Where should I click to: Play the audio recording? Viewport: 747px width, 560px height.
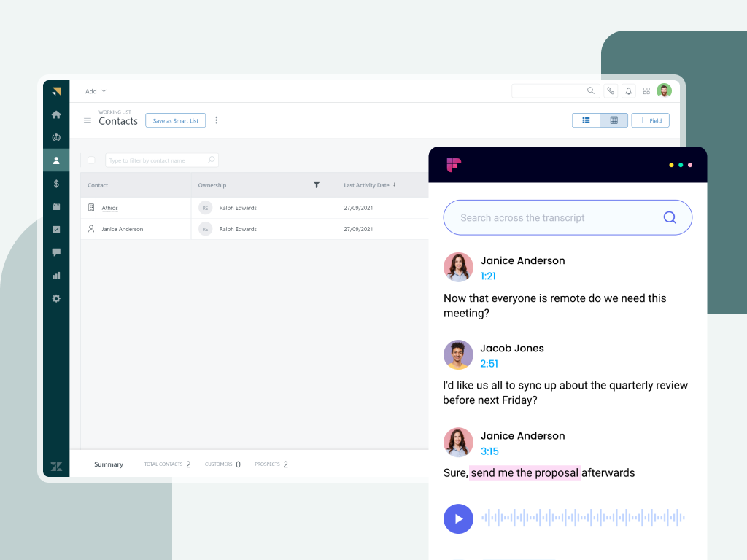point(458,519)
